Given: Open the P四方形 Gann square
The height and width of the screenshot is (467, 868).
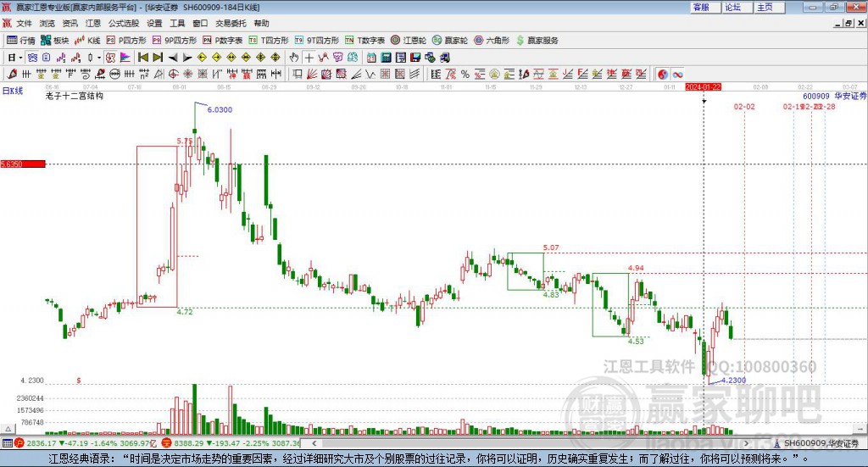Looking at the screenshot, I should click(x=126, y=41).
